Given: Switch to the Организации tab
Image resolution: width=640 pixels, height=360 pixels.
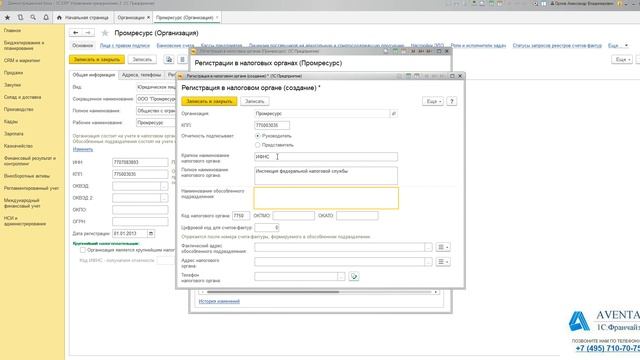Looking at the screenshot, I should coord(131,18).
